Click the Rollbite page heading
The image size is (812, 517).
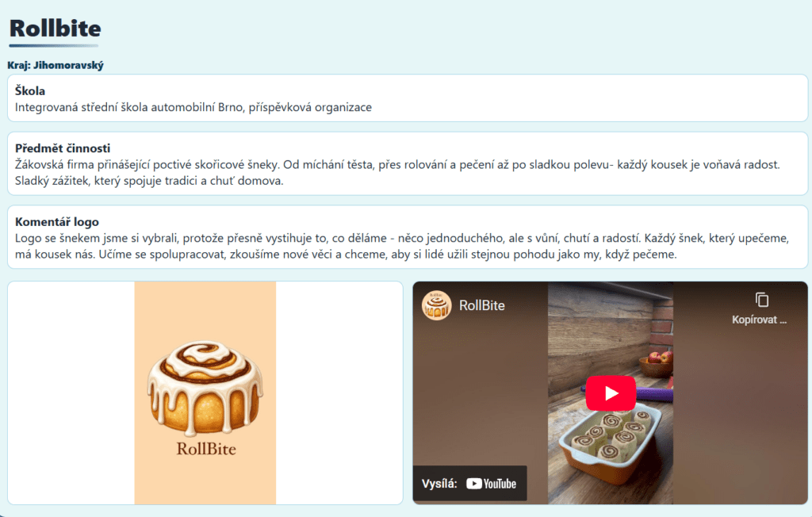pos(55,29)
